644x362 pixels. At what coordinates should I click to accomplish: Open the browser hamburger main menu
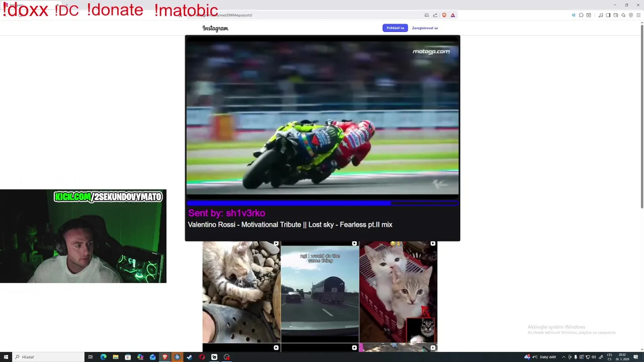click(638, 15)
